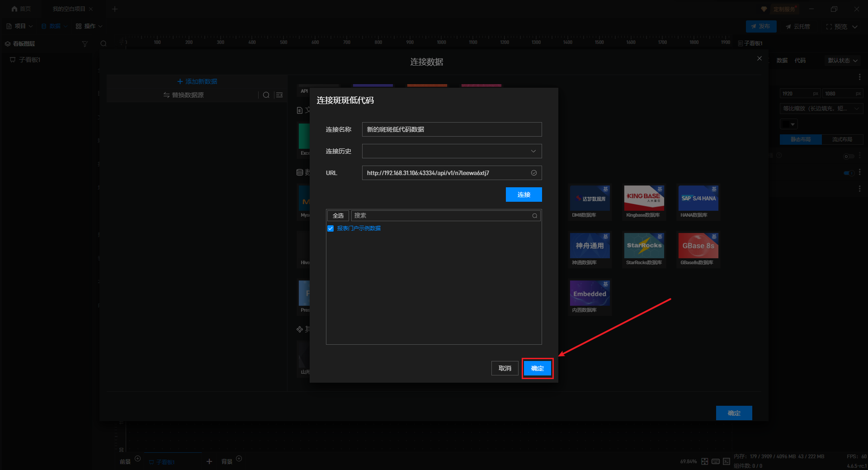Image resolution: width=868 pixels, height=470 pixels.
Task: Choose the StarRocks database icon
Action: point(644,246)
